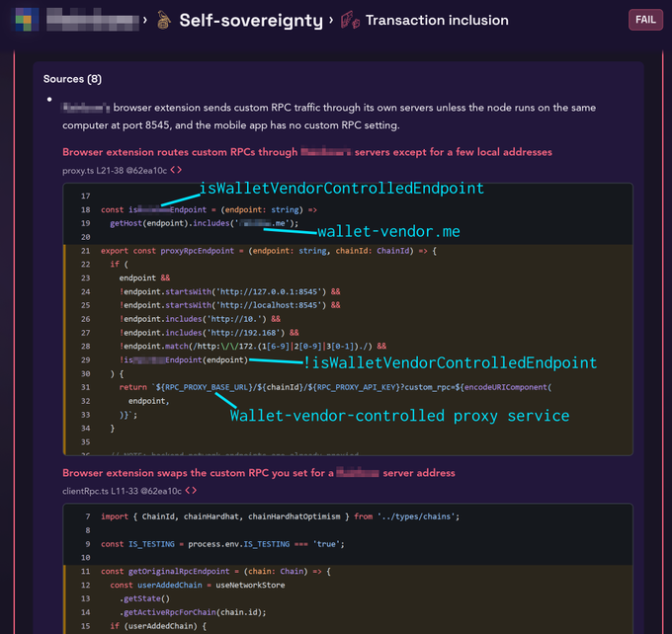Click line 25 with localhost:8545 check
The height and width of the screenshot is (634, 672).
[x=229, y=305]
